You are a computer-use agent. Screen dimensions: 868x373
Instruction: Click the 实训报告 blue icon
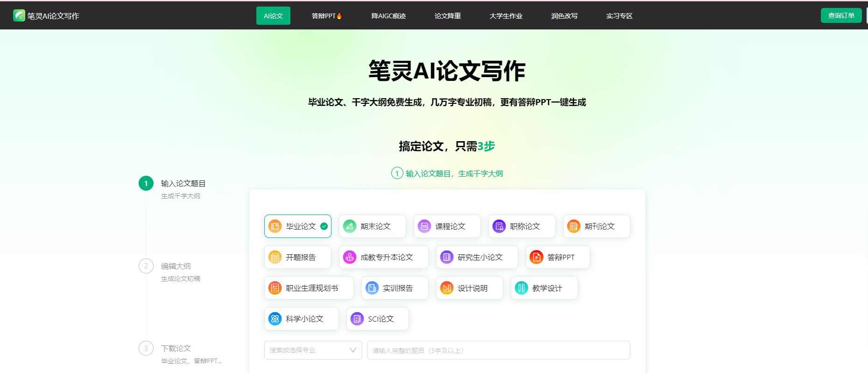pyautogui.click(x=372, y=288)
